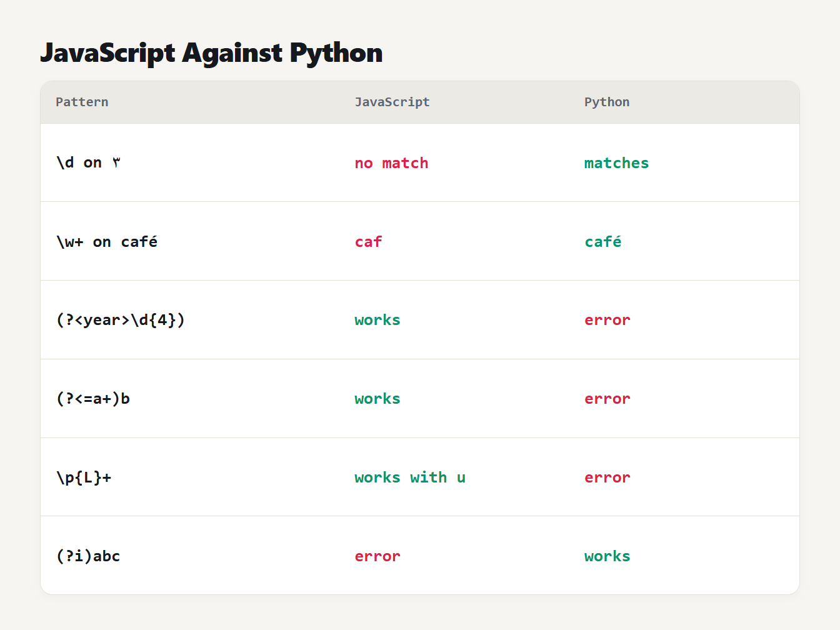This screenshot has height=630, width=840.
Task: Select the "(?i)abc" pattern cell
Action: (x=88, y=556)
